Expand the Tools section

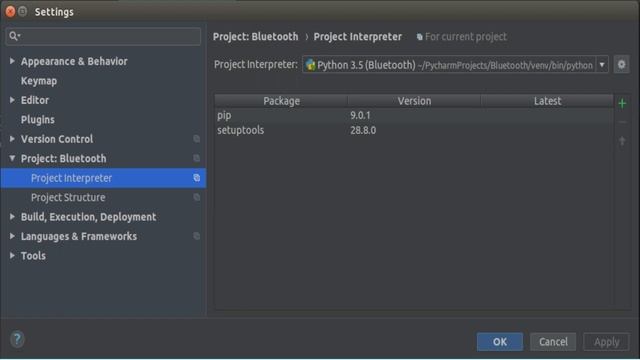[12, 256]
